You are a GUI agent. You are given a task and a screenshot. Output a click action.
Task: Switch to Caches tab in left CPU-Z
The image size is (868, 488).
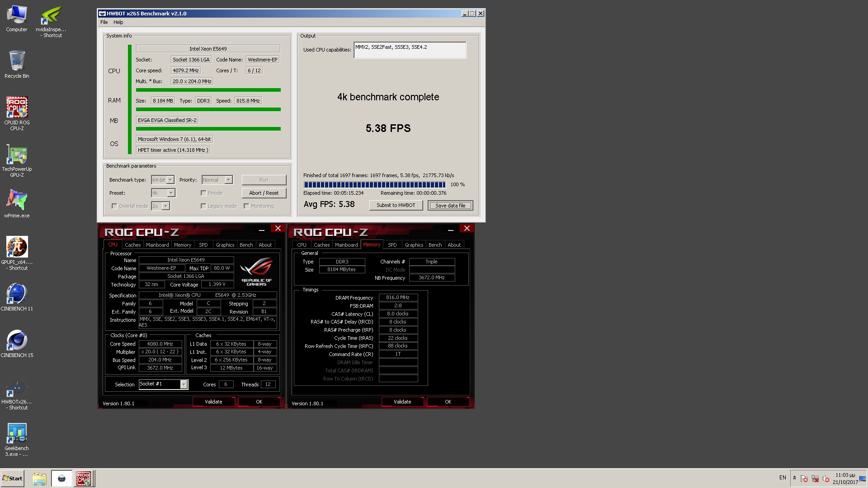point(133,245)
